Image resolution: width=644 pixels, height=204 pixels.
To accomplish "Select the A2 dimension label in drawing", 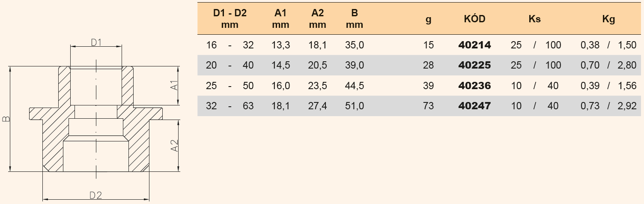I will [x=174, y=145].
